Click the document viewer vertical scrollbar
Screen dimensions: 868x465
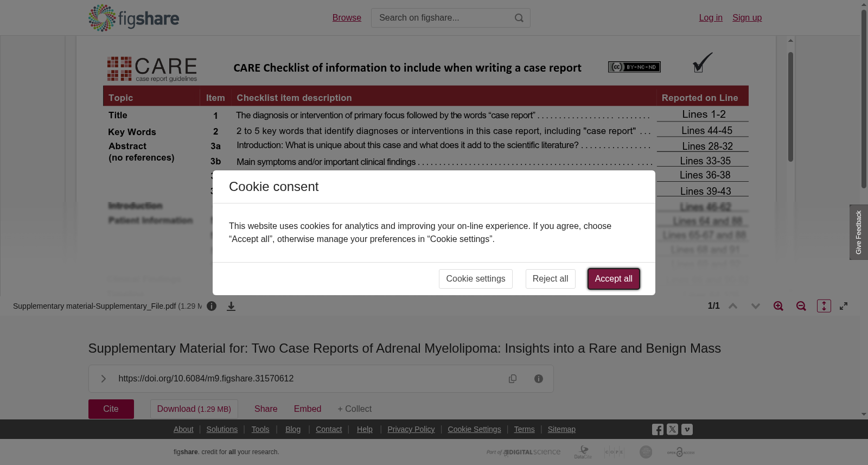click(x=791, y=107)
